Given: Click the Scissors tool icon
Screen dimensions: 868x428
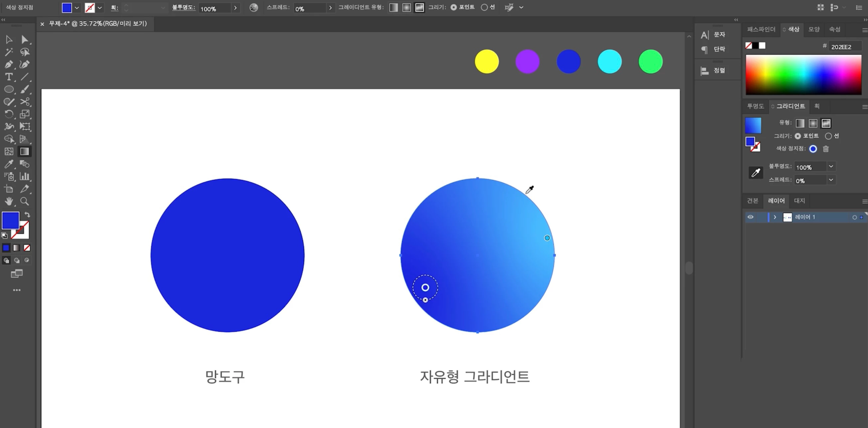Looking at the screenshot, I should 25,102.
